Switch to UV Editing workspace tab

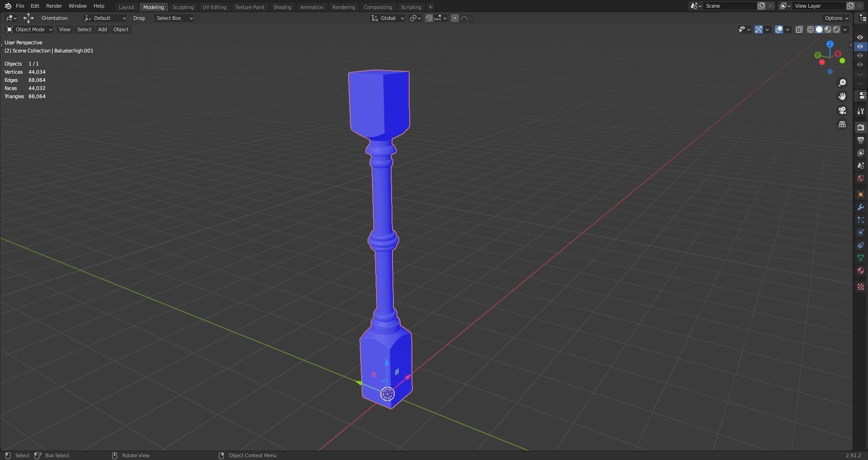click(x=214, y=7)
